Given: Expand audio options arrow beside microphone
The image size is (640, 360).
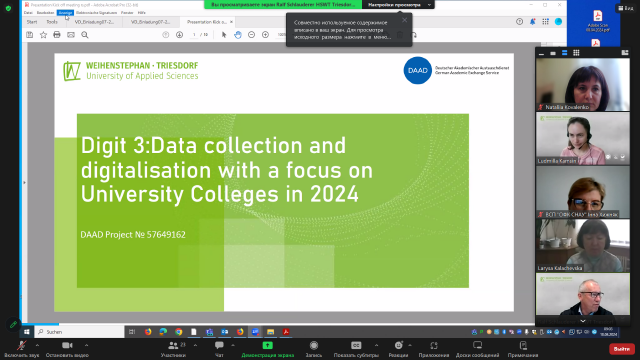Looking at the screenshot, I should [x=37, y=345].
